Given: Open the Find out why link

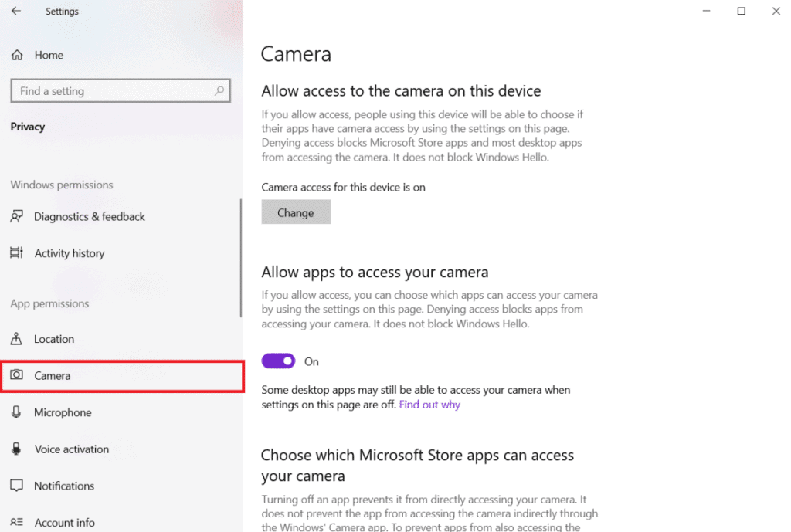Looking at the screenshot, I should point(429,404).
